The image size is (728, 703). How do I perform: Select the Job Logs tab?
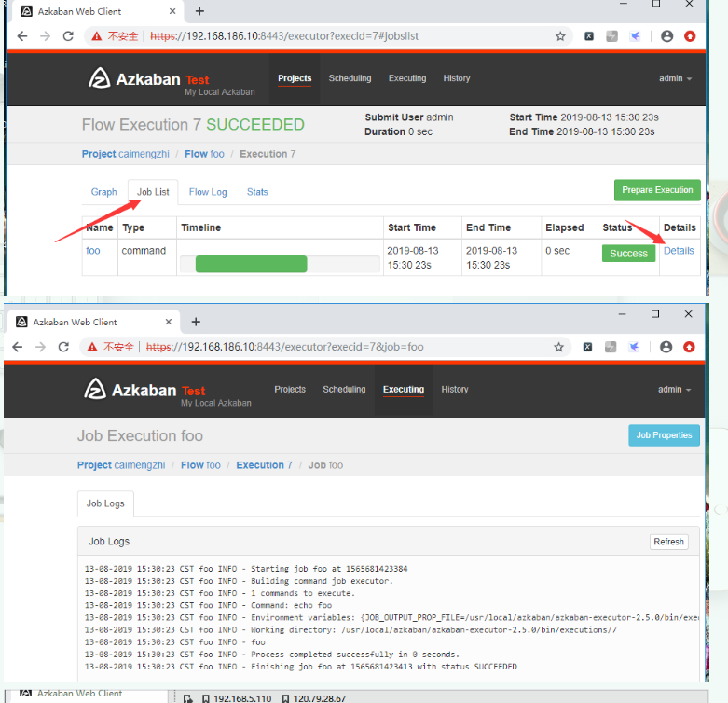click(105, 503)
